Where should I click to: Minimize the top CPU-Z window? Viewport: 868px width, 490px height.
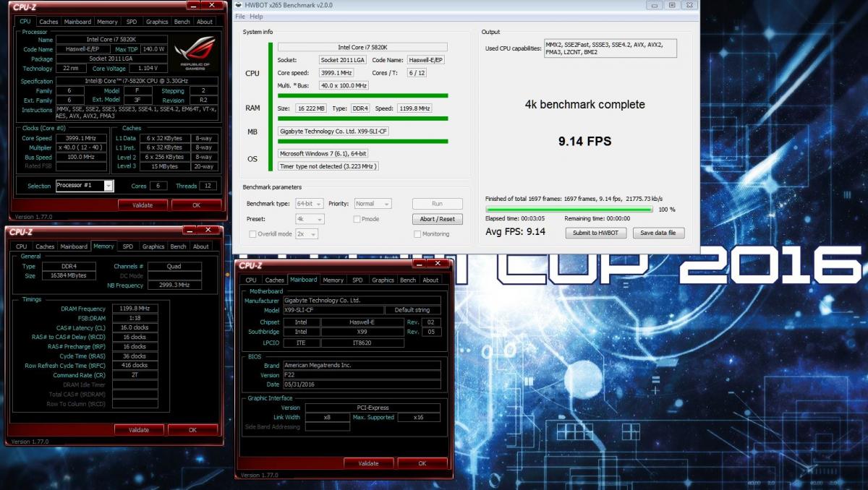coord(192,6)
